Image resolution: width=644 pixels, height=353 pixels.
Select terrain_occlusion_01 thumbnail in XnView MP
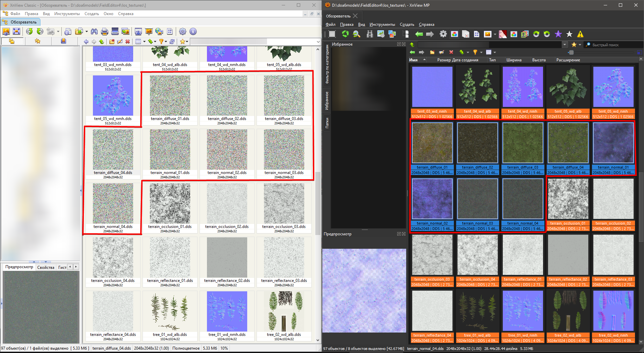pos(568,199)
